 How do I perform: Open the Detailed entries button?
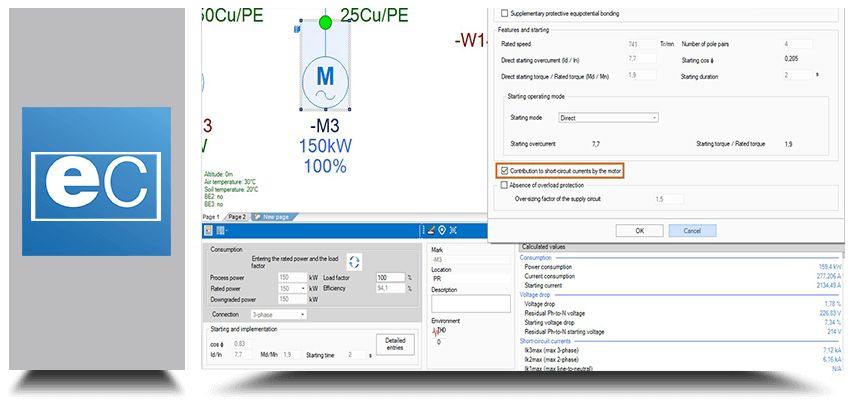(x=395, y=344)
